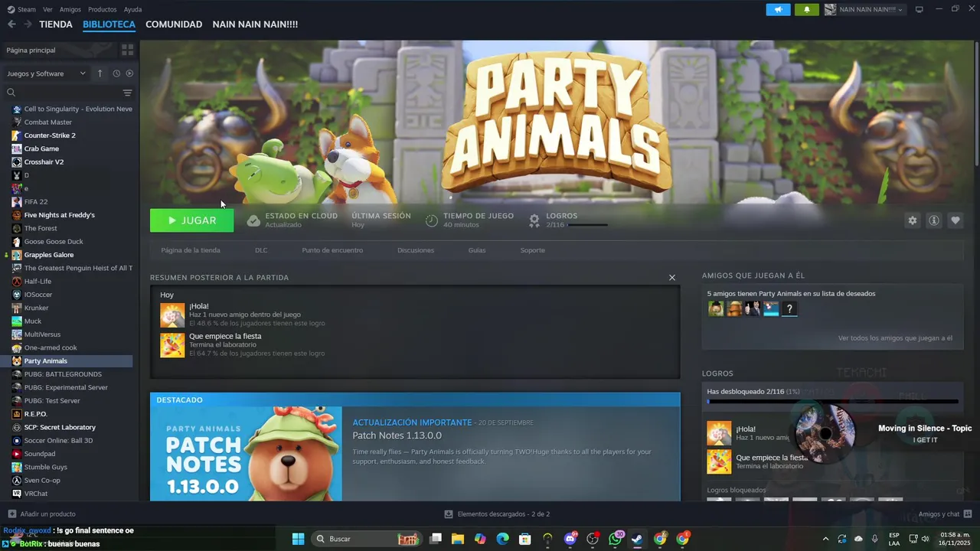Viewport: 980px width, 551px height.
Task: Click the library search field
Action: pos(63,93)
